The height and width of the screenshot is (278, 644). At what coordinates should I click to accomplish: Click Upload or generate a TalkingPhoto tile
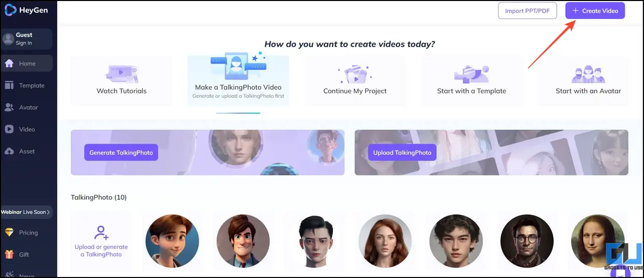(x=101, y=241)
